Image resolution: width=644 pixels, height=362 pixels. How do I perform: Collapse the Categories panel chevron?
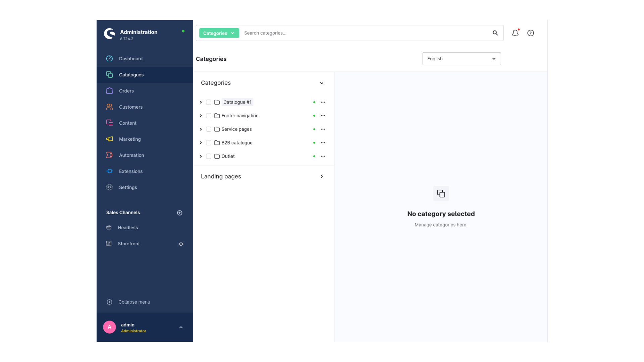pyautogui.click(x=322, y=83)
